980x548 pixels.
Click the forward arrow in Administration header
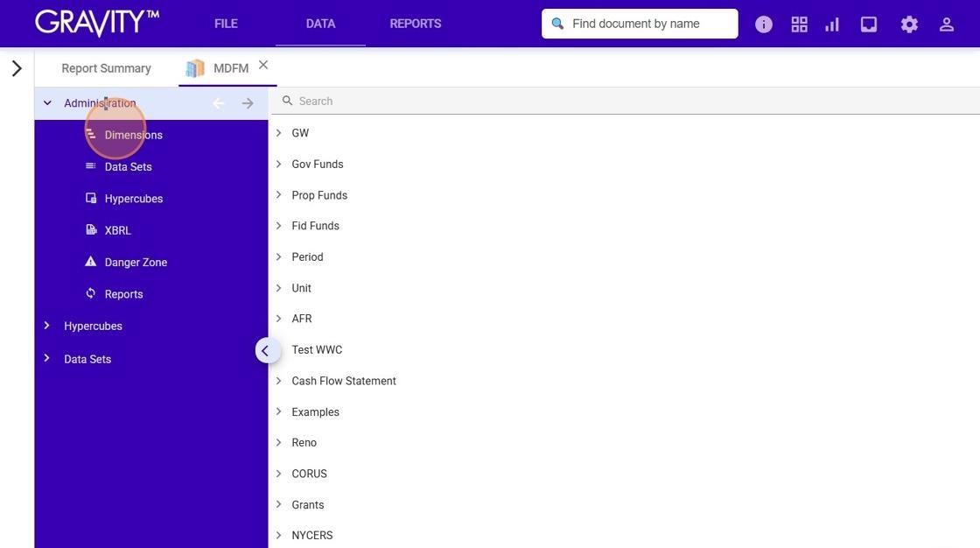click(248, 103)
